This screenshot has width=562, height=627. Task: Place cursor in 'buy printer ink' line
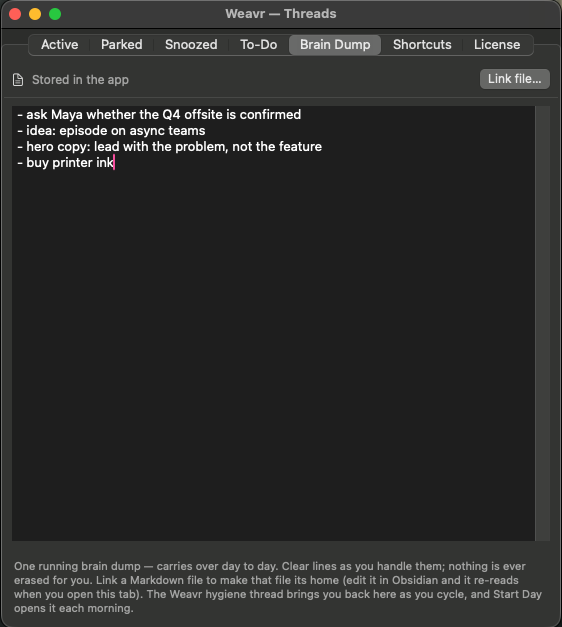pos(66,163)
